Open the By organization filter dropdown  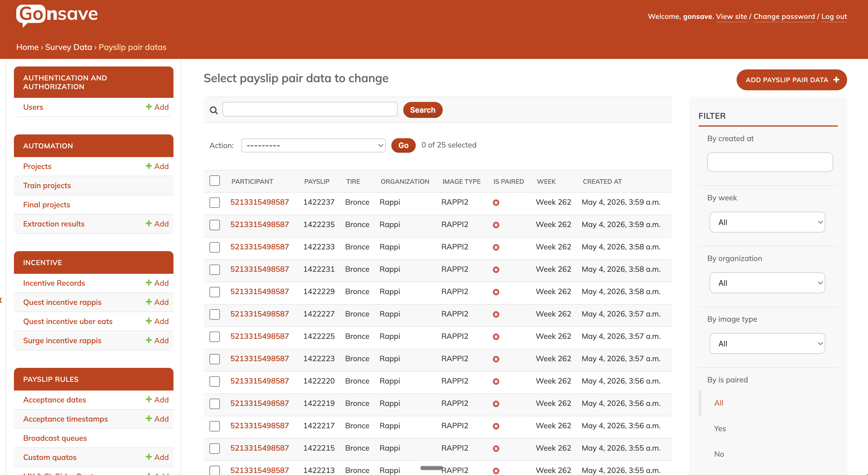point(767,283)
